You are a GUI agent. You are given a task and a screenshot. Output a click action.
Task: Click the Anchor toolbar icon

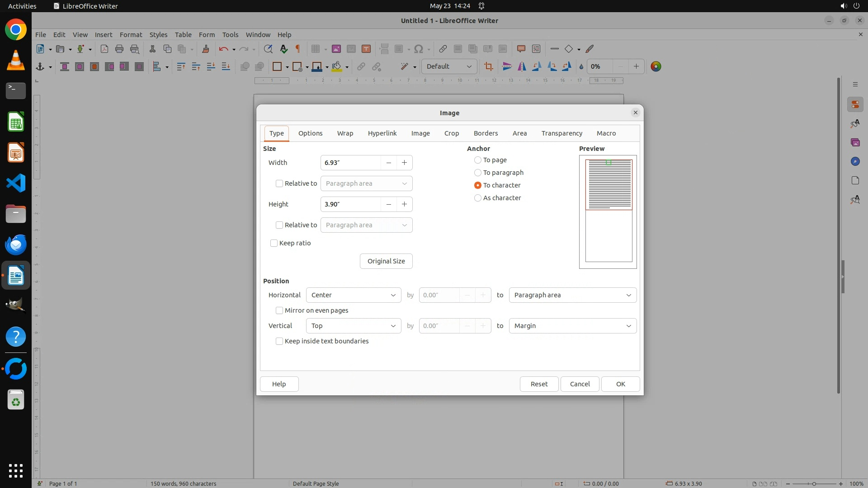(x=40, y=67)
